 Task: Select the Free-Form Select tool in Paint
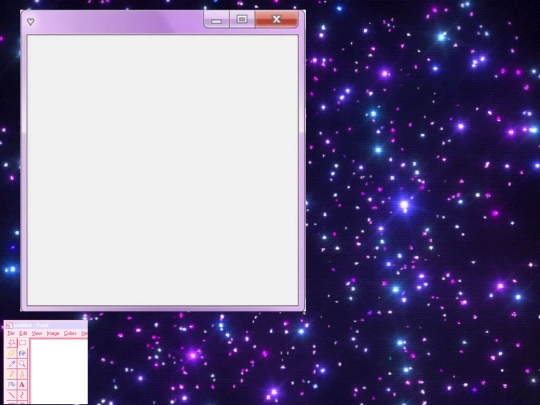pos(12,343)
